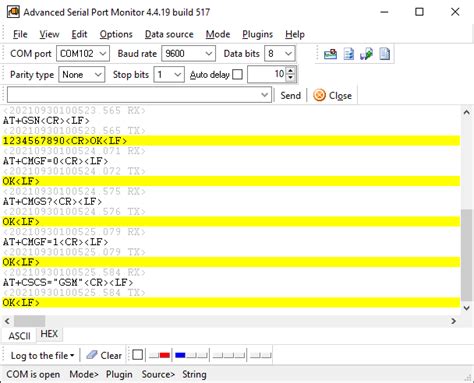This screenshot has height=383, width=474.
Task: Decrease auto delay value with down arrow
Action: 291,78
